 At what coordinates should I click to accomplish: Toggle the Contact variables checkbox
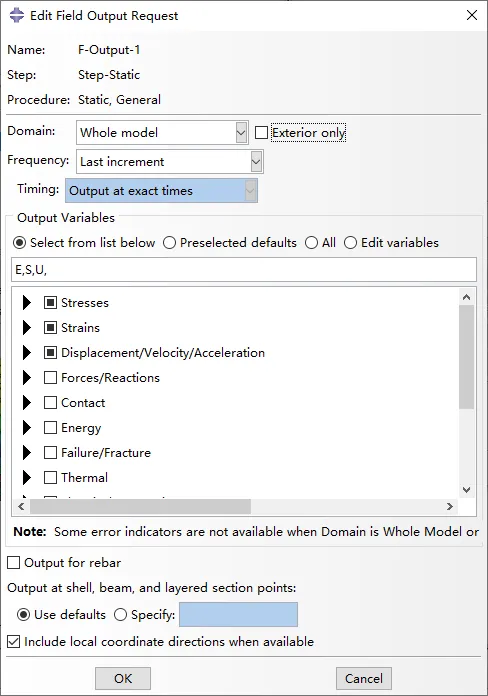click(50, 403)
